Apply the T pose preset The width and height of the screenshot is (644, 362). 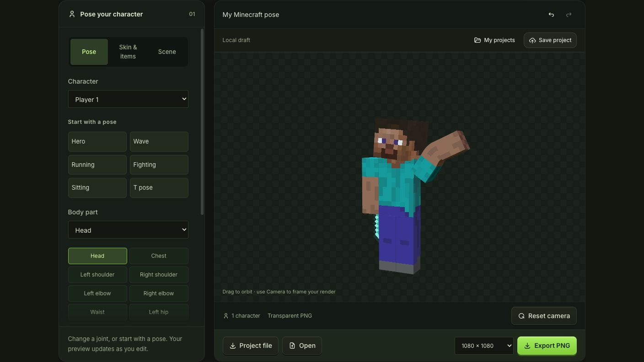[x=159, y=188]
